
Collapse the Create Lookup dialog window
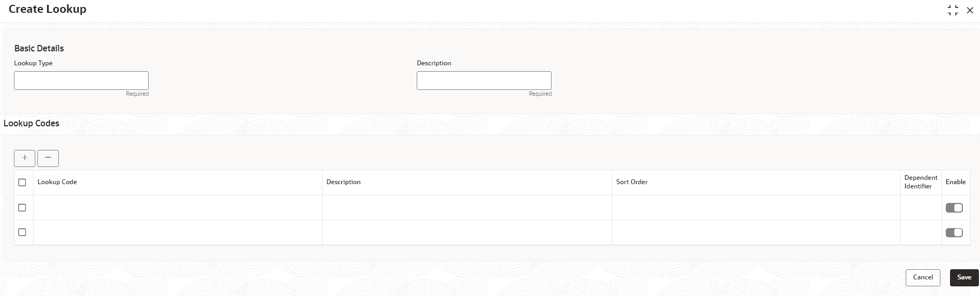pyautogui.click(x=953, y=10)
